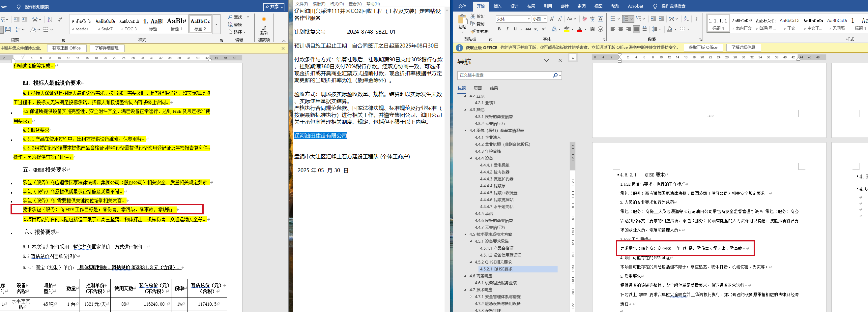
Task: Open the 插入 ribbon tab
Action: [x=497, y=6]
